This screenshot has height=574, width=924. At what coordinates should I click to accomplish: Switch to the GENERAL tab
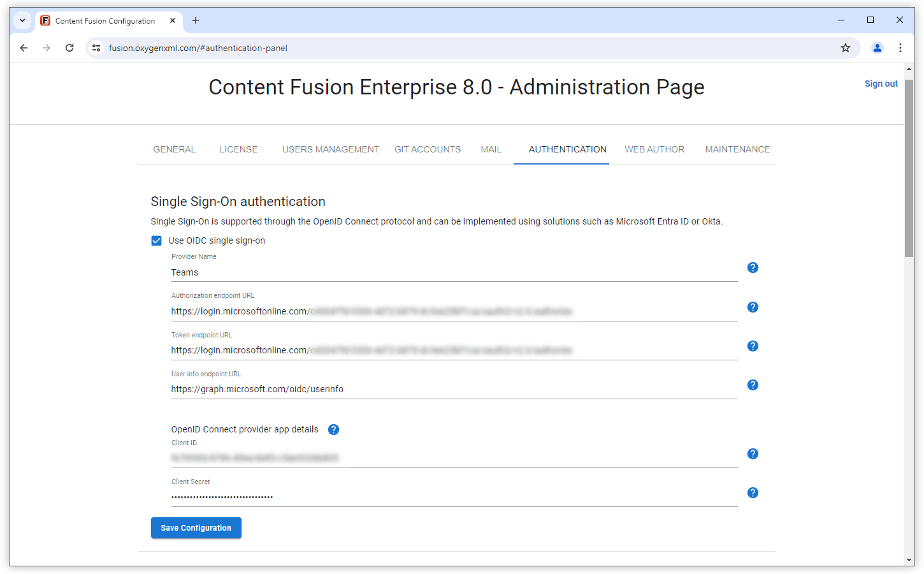pyautogui.click(x=174, y=149)
